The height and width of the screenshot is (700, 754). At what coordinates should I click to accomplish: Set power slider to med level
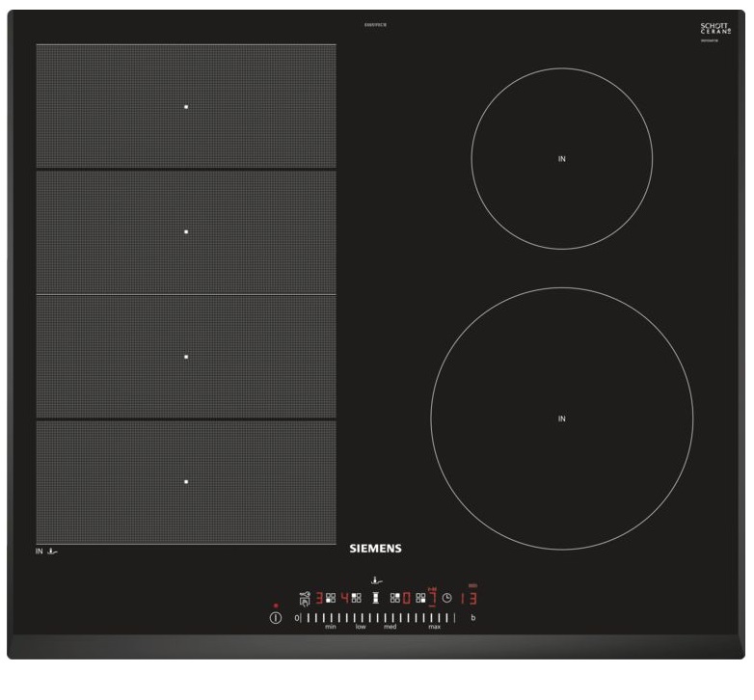point(390,618)
